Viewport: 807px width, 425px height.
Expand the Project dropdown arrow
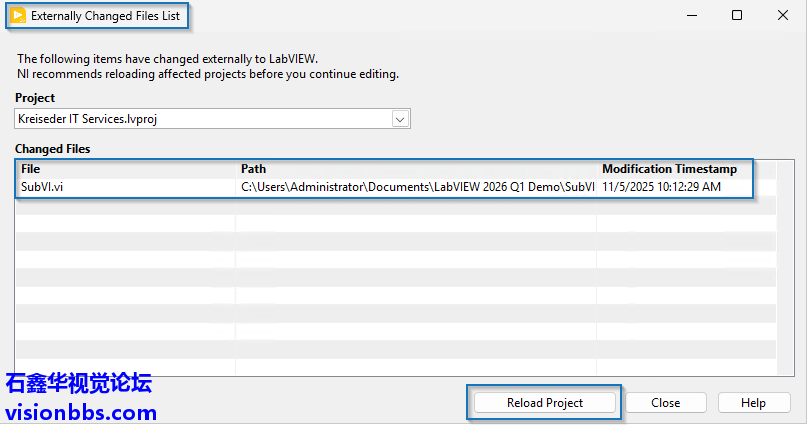pos(400,119)
